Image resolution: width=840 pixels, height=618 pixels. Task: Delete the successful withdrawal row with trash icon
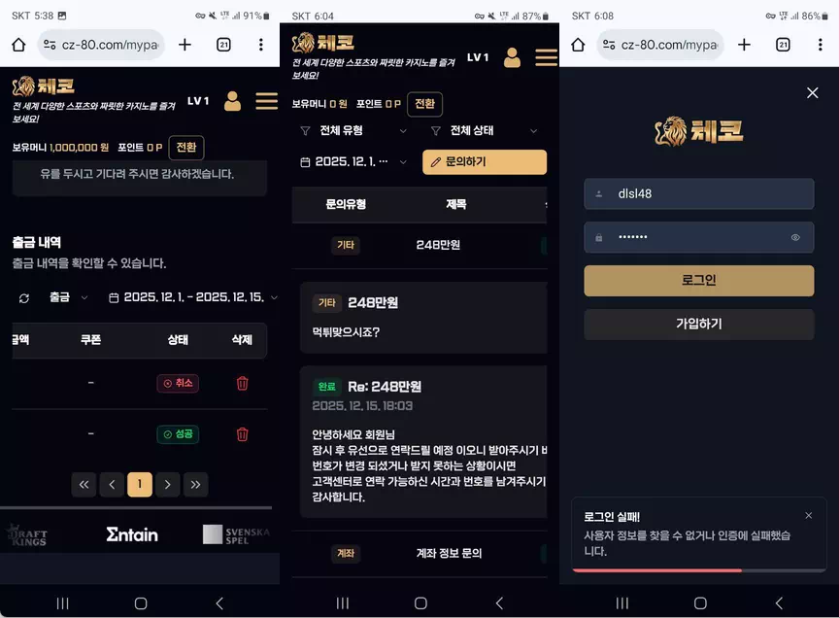coord(242,434)
